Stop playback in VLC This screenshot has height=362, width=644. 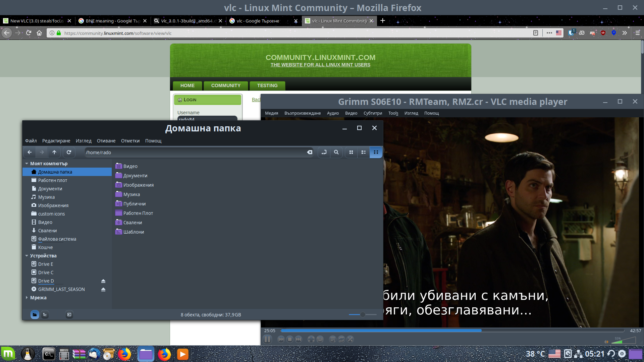[290, 339]
